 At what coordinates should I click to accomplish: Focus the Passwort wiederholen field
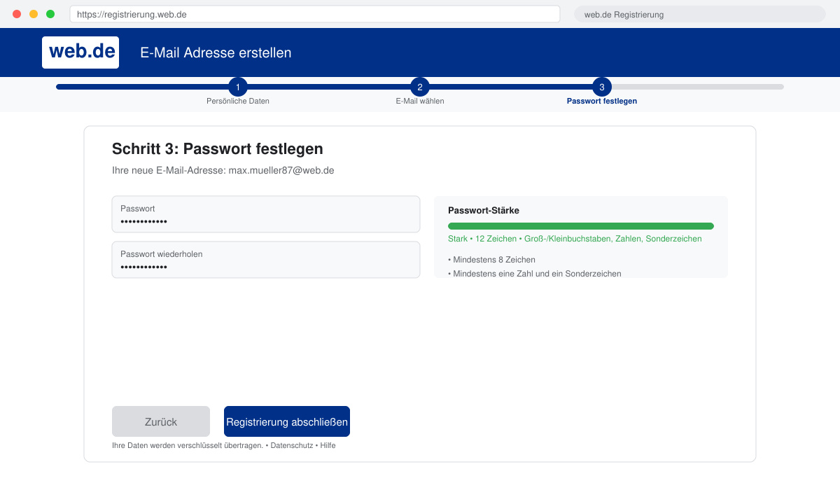[266, 260]
